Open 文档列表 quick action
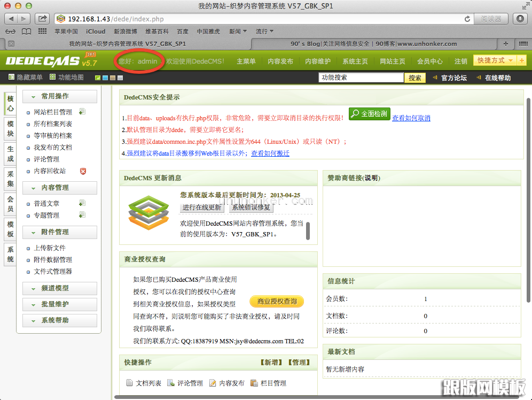The width and height of the screenshot is (532, 400). (144, 383)
